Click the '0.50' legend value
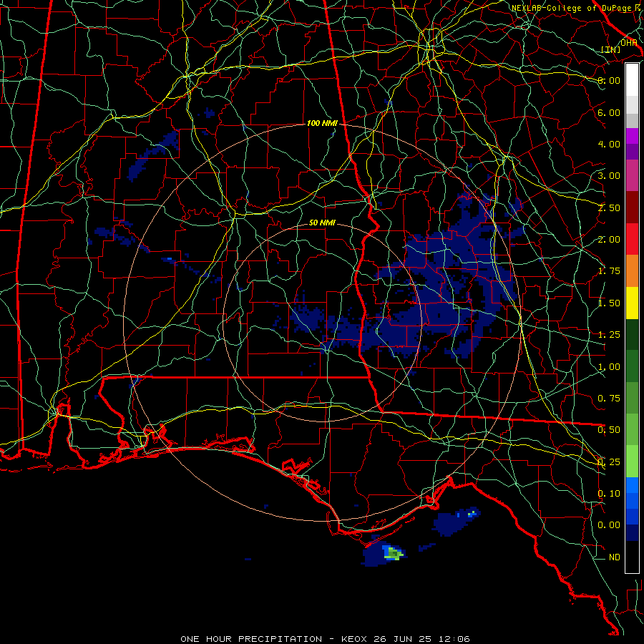This screenshot has width=644, height=644. click(x=609, y=429)
